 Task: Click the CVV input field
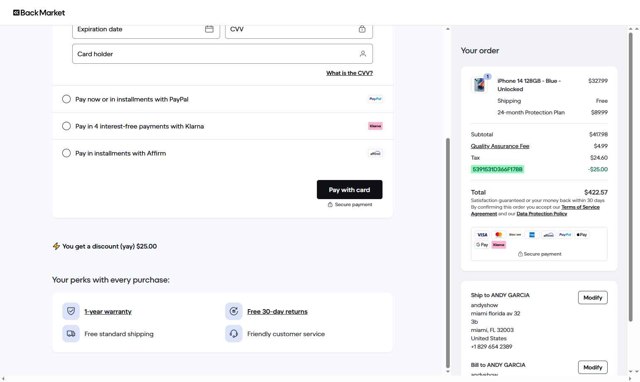[x=299, y=31]
